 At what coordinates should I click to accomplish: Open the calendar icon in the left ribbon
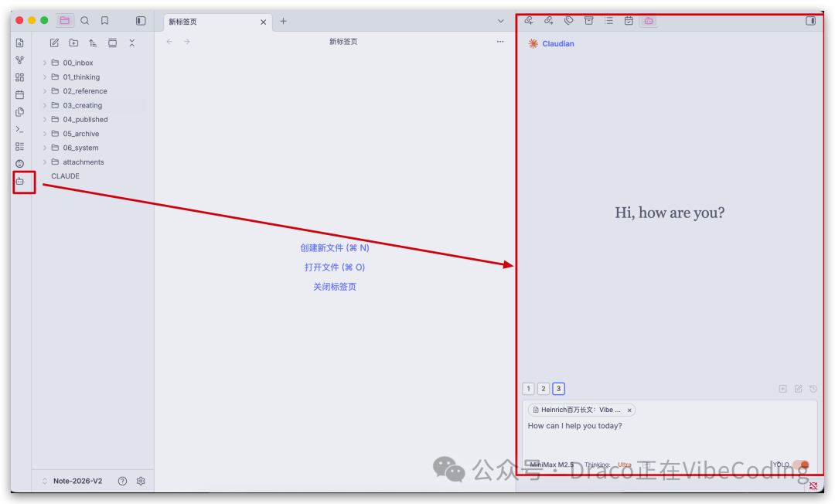[x=19, y=94]
